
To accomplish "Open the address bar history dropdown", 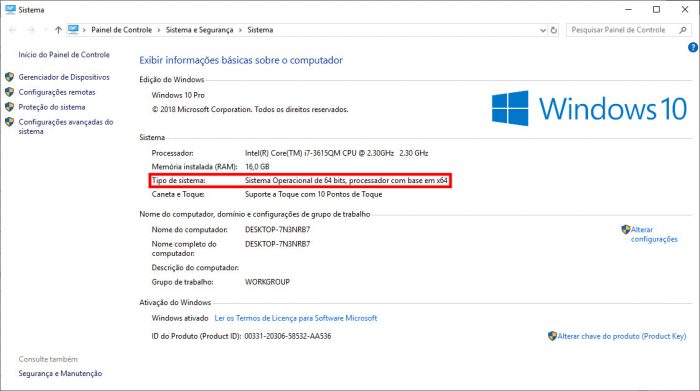I will pyautogui.click(x=543, y=30).
